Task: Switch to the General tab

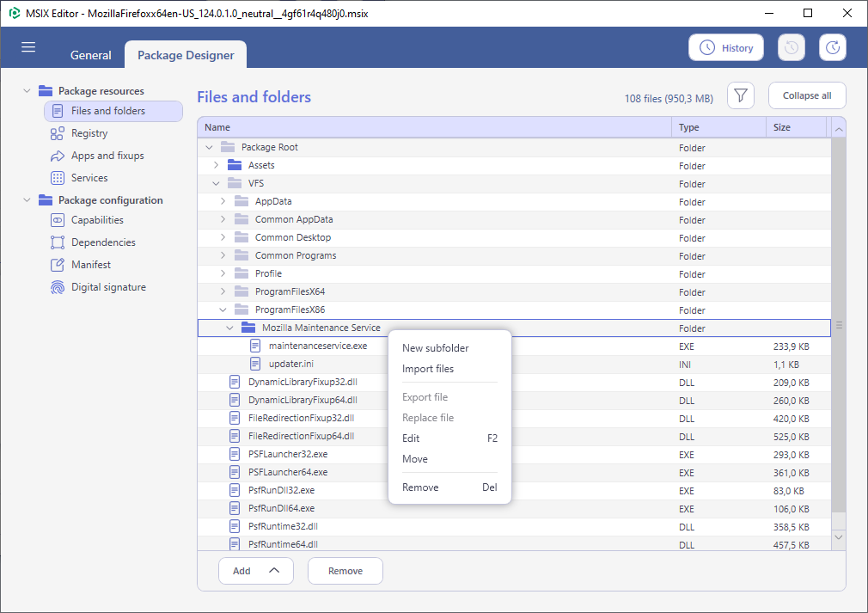Action: click(91, 55)
